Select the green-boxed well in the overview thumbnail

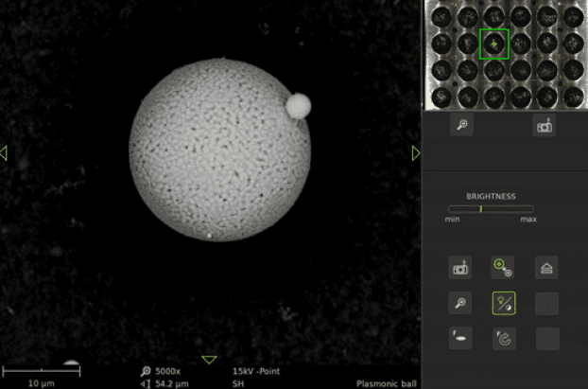click(494, 44)
